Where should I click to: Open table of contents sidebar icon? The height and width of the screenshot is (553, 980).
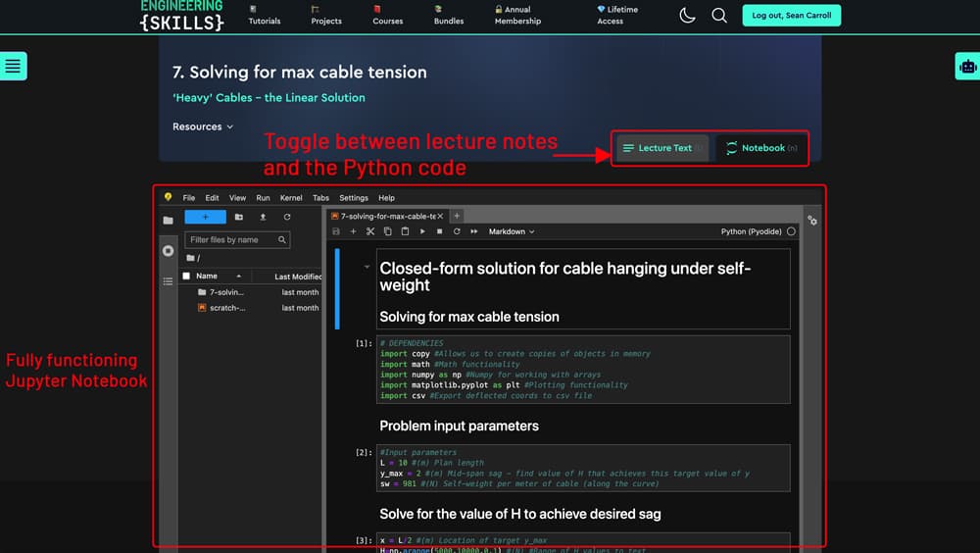pyautogui.click(x=169, y=281)
